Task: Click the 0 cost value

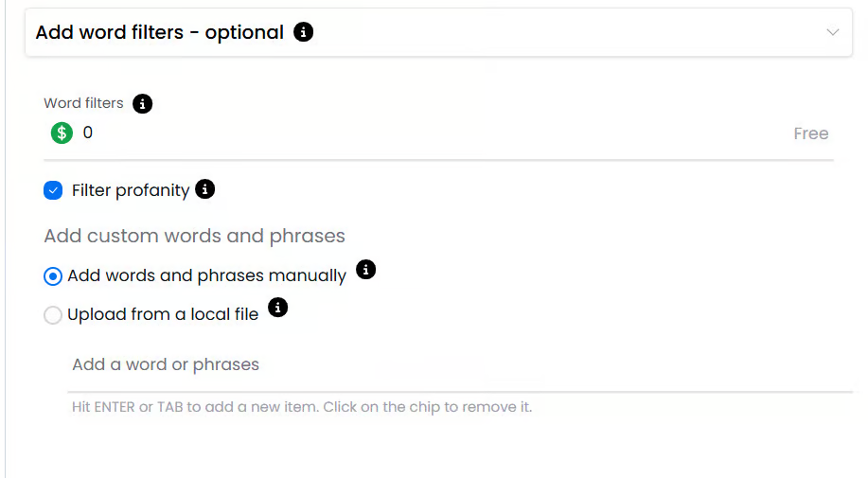Action: (x=88, y=133)
